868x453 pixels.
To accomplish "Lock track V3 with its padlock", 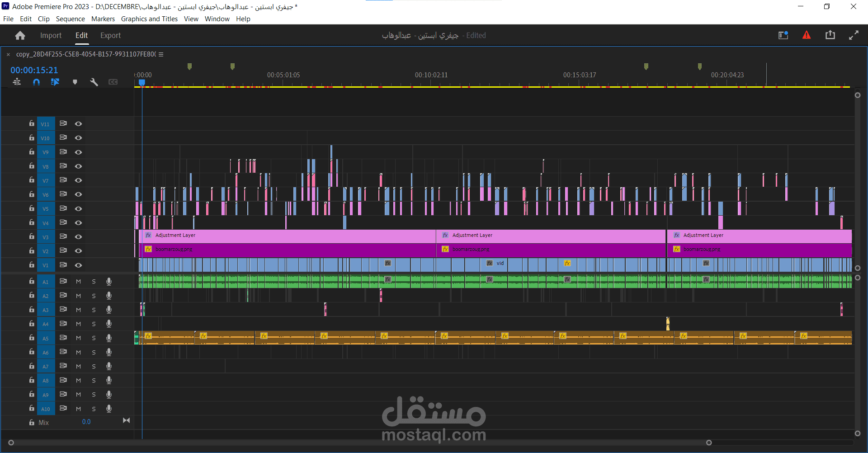I will click(x=32, y=236).
